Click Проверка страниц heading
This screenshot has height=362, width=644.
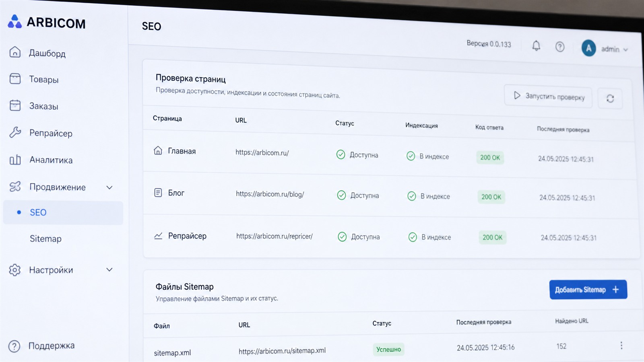click(x=191, y=79)
